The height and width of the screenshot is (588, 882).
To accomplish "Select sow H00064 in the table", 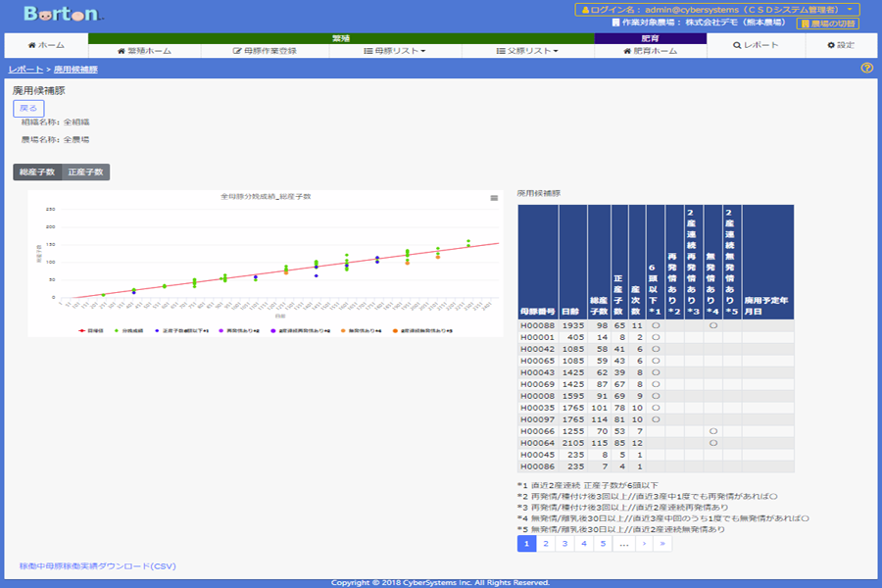I will [x=537, y=443].
